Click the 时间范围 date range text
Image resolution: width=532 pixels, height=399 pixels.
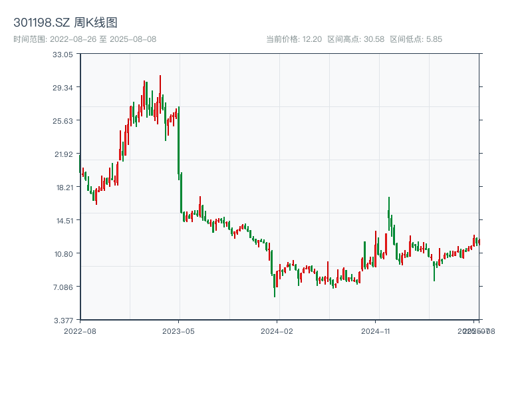(84, 39)
